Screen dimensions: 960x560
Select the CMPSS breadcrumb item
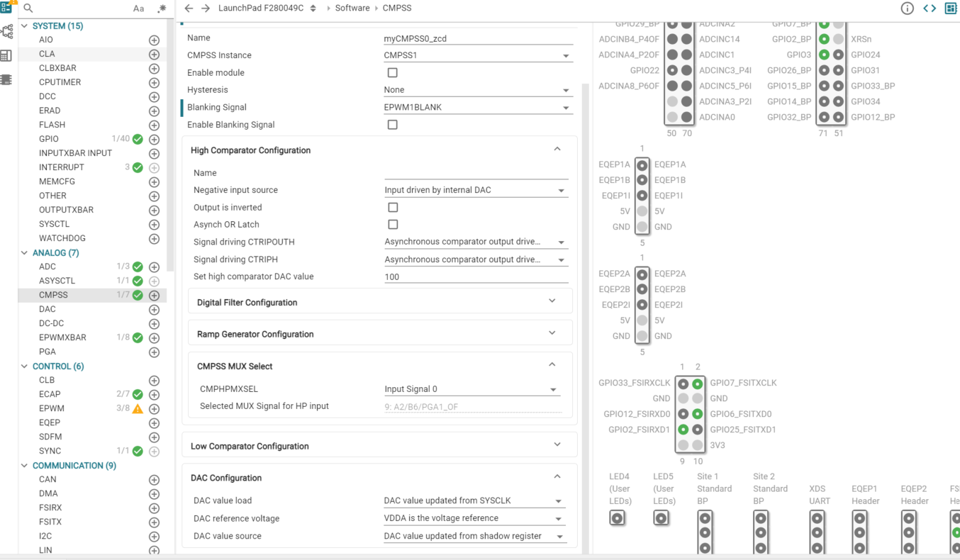(x=397, y=9)
